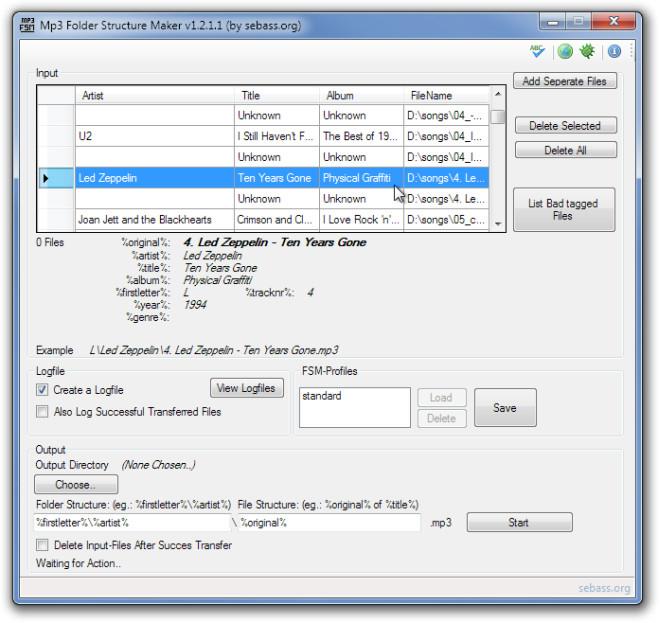Click the globe website icon
The image size is (660, 623).
pos(565,51)
